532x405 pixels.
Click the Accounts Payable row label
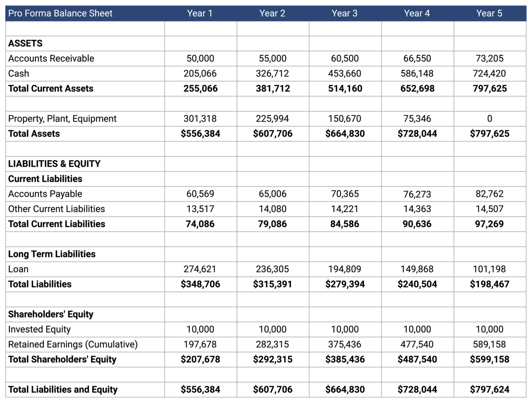(x=45, y=194)
